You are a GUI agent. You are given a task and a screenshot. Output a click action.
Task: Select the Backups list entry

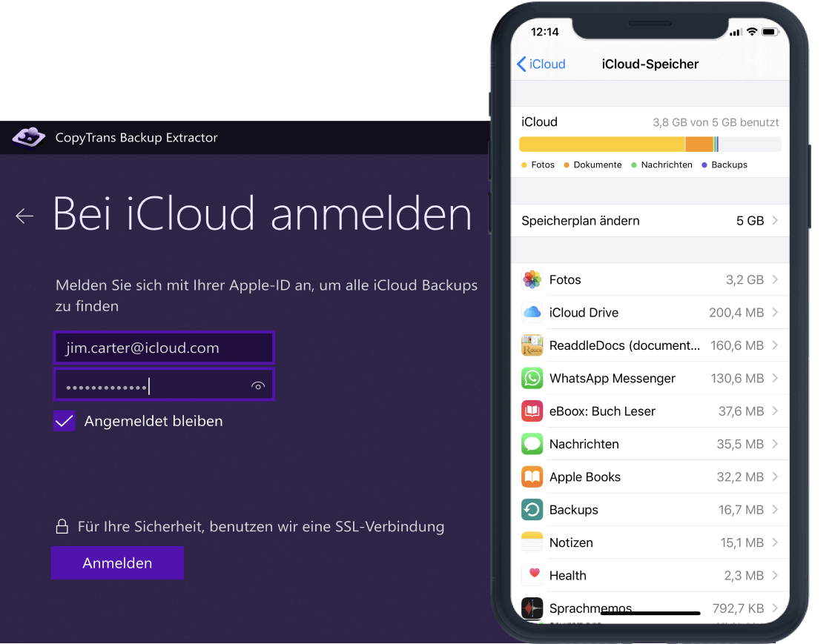click(x=650, y=510)
